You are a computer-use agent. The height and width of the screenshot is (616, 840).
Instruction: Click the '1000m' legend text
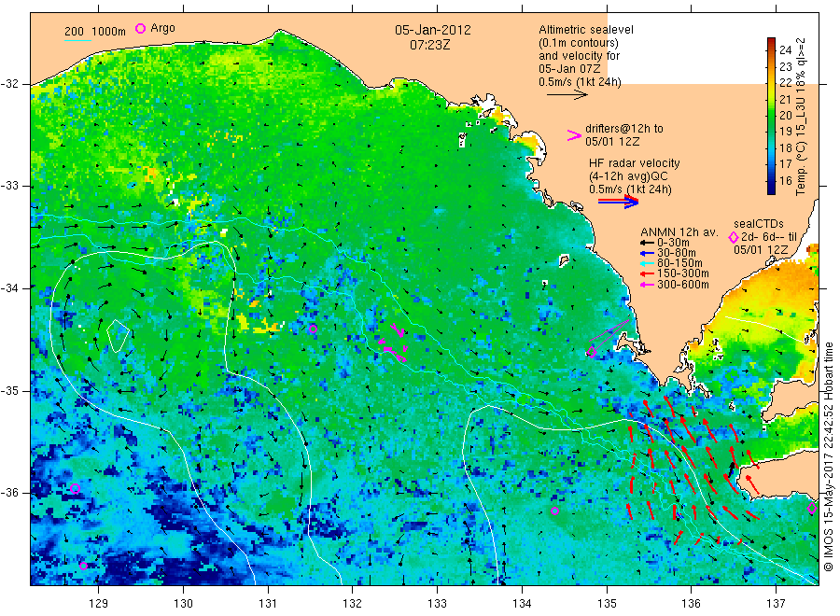[x=109, y=32]
